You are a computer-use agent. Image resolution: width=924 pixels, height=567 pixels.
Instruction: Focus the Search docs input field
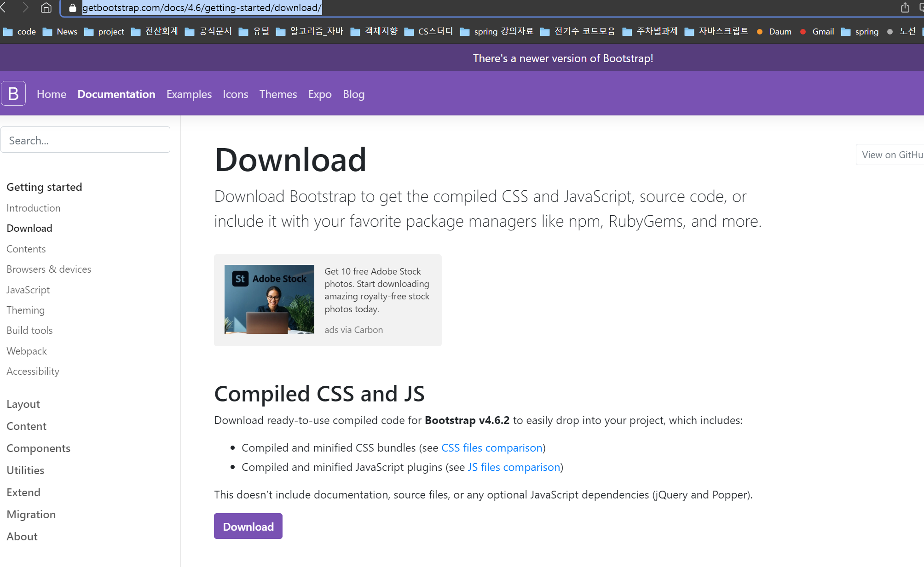pyautogui.click(x=86, y=140)
